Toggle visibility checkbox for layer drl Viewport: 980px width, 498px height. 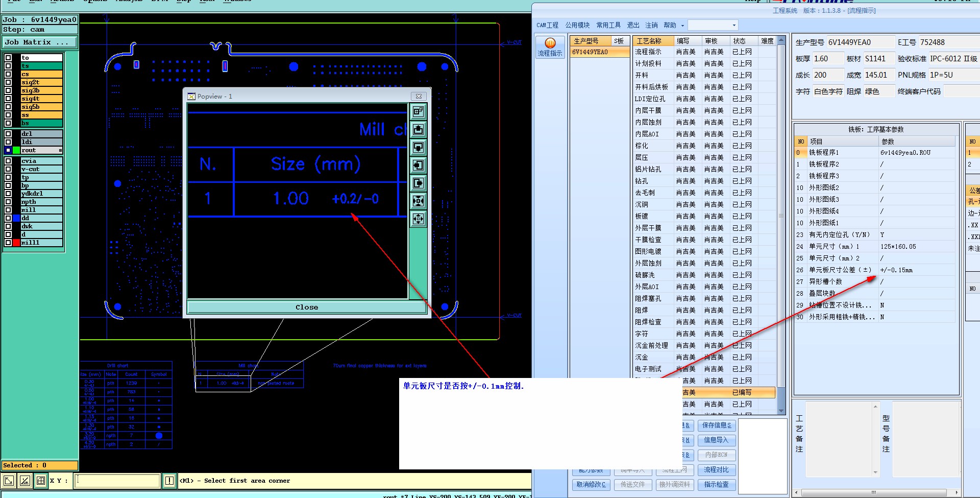[8, 134]
